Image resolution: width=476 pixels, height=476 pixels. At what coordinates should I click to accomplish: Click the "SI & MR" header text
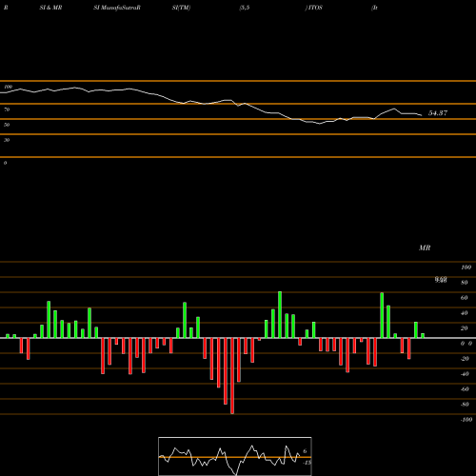50,8
